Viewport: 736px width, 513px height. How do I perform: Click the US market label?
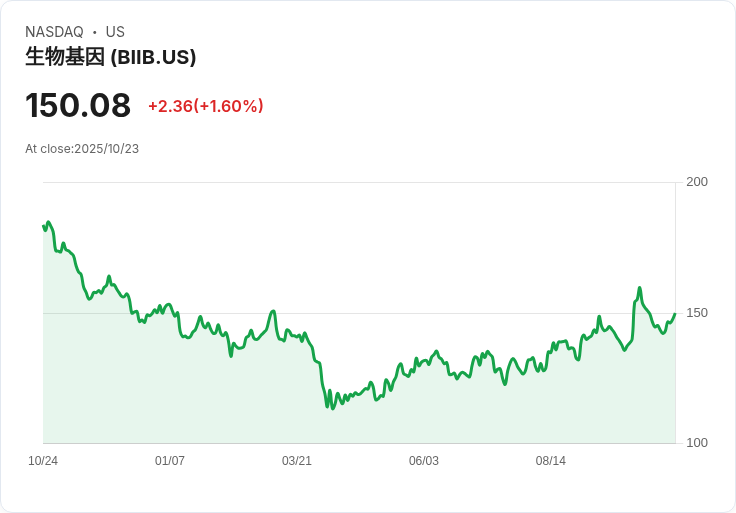click(x=115, y=32)
